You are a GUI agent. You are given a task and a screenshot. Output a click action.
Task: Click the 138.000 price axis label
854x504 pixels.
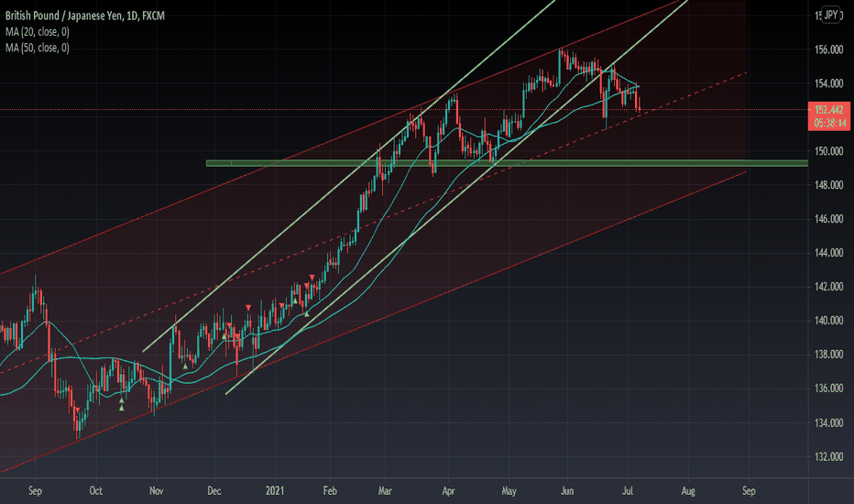[828, 355]
